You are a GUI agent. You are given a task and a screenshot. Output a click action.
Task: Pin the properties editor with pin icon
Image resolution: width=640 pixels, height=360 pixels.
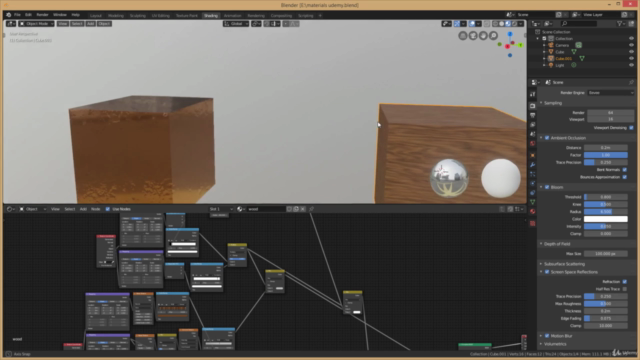pyautogui.click(x=631, y=82)
